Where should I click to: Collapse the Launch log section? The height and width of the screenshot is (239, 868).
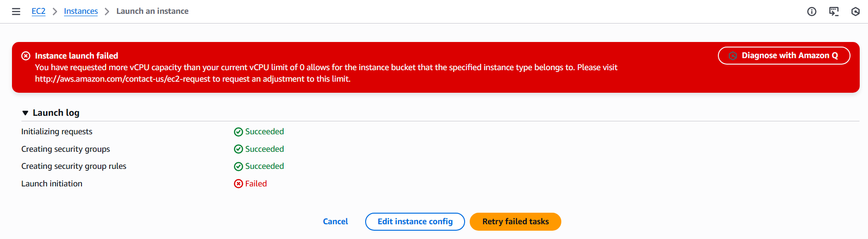(25, 113)
